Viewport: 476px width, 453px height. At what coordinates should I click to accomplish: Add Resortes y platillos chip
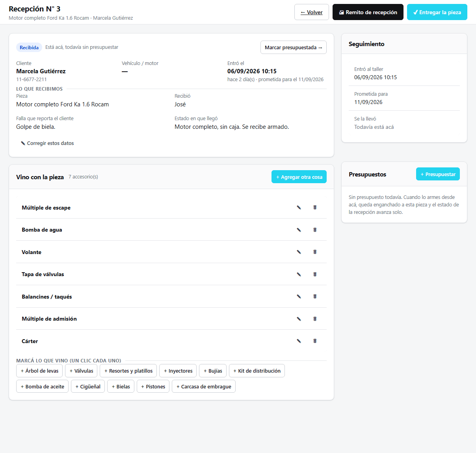128,371
